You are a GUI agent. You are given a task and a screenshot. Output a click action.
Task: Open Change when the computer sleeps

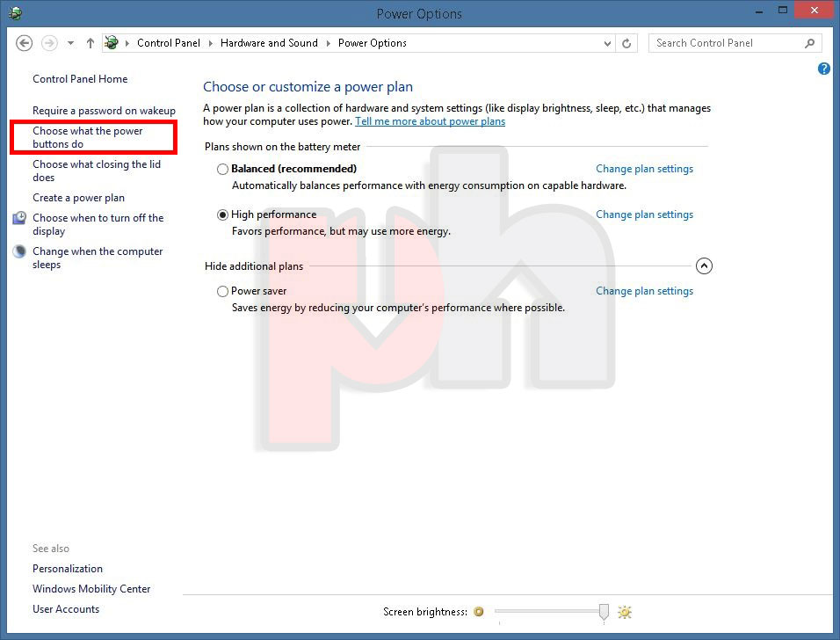(98, 258)
